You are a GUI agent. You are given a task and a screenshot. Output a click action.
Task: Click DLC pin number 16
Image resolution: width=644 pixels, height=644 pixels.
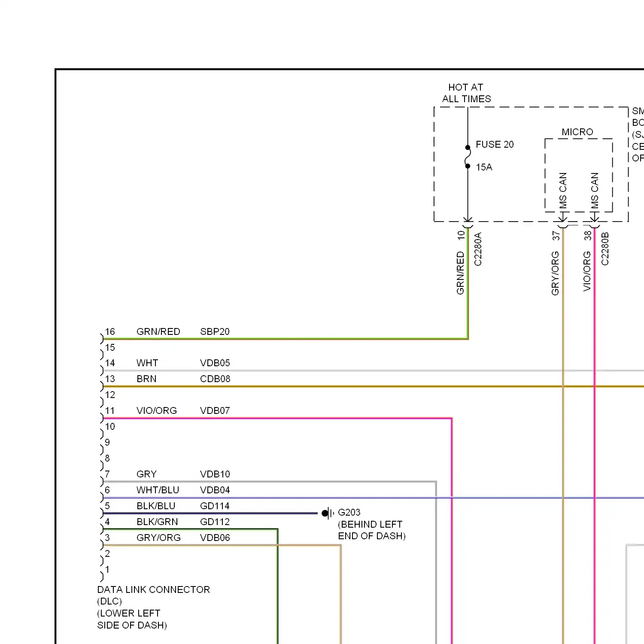[x=110, y=331]
